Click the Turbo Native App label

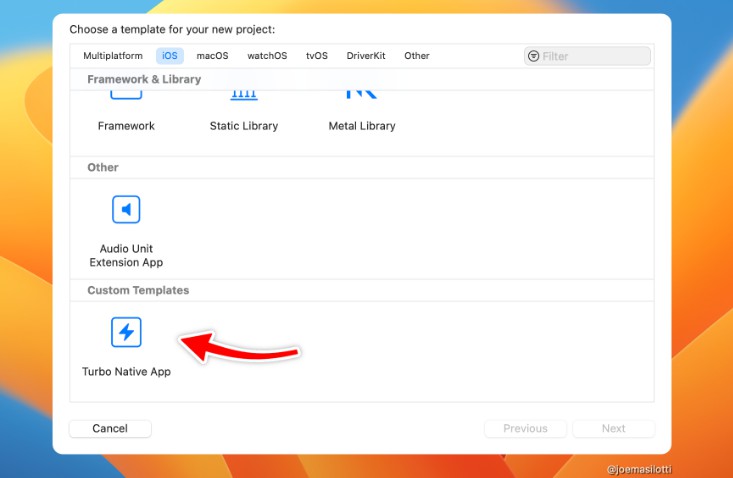pos(126,372)
